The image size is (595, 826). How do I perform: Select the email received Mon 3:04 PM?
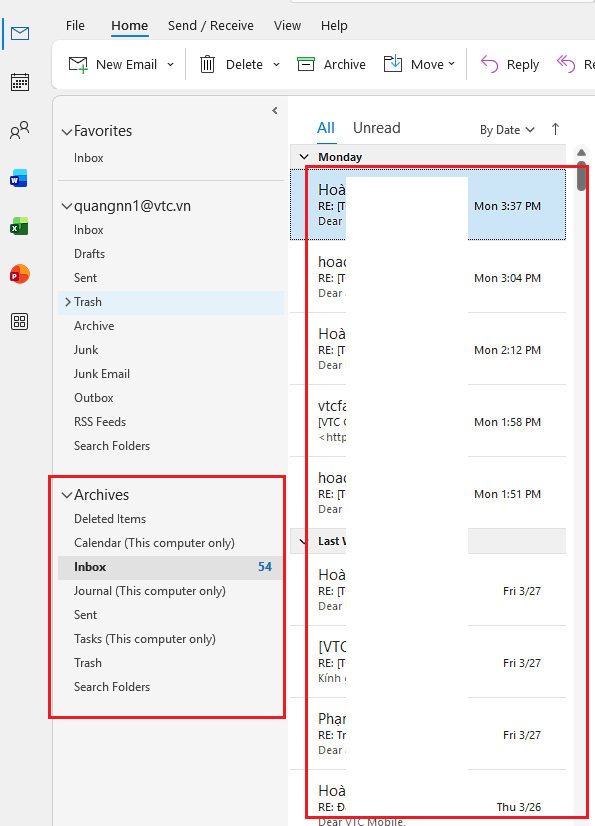(428, 277)
